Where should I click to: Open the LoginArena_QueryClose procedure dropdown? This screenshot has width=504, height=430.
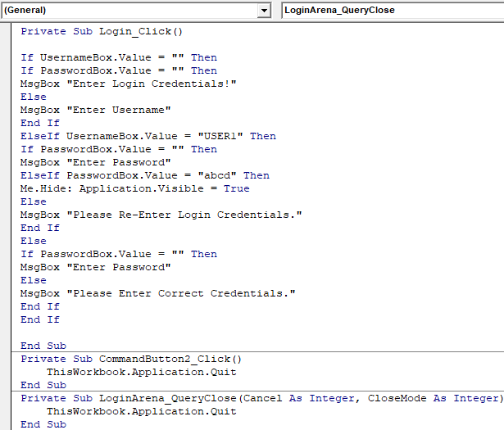(392, 11)
